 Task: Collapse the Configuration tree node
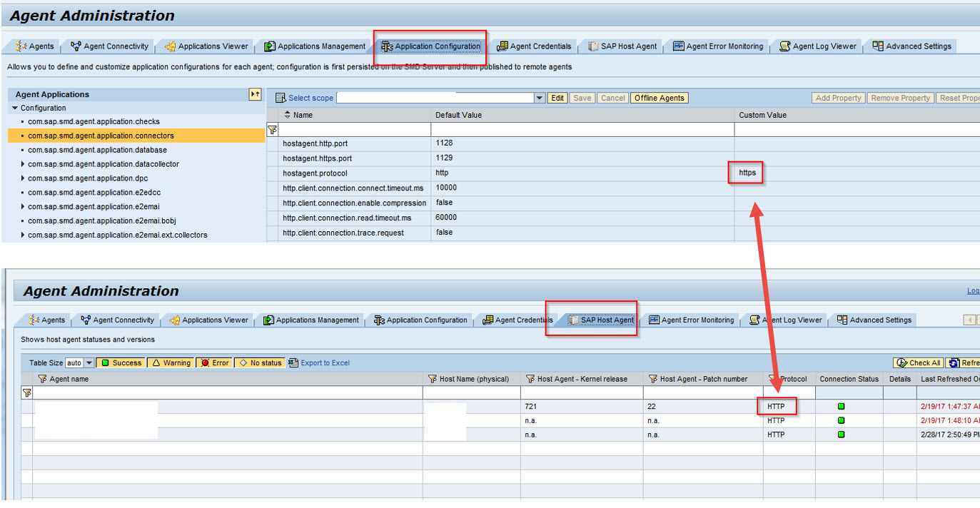15,108
